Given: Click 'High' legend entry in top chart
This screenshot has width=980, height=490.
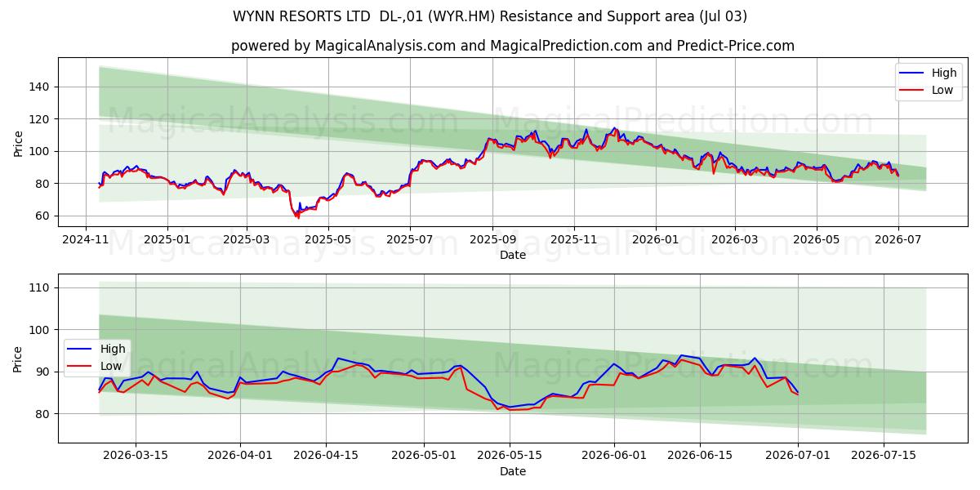Looking at the screenshot, I should (x=944, y=73).
